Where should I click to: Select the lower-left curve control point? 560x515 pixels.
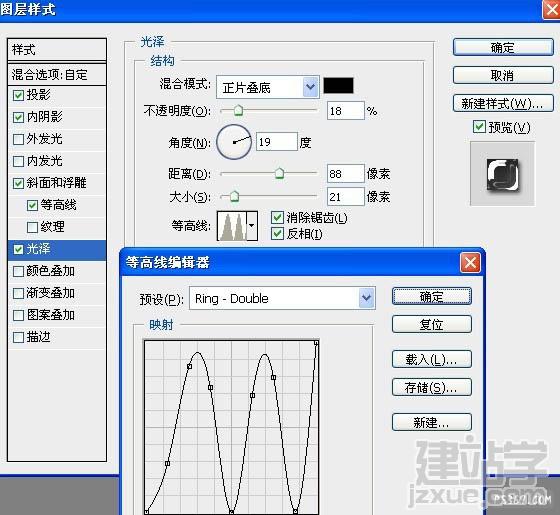[x=168, y=464]
